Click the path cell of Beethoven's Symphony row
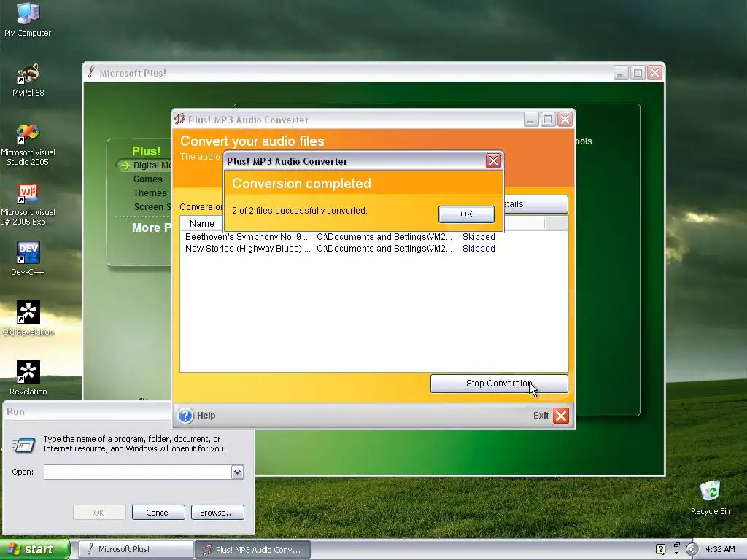 (384, 237)
